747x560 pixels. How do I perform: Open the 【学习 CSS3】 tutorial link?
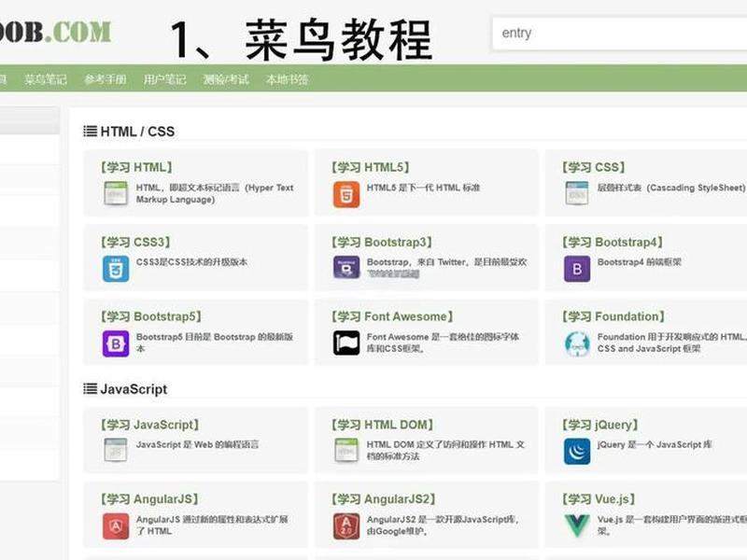coord(135,242)
